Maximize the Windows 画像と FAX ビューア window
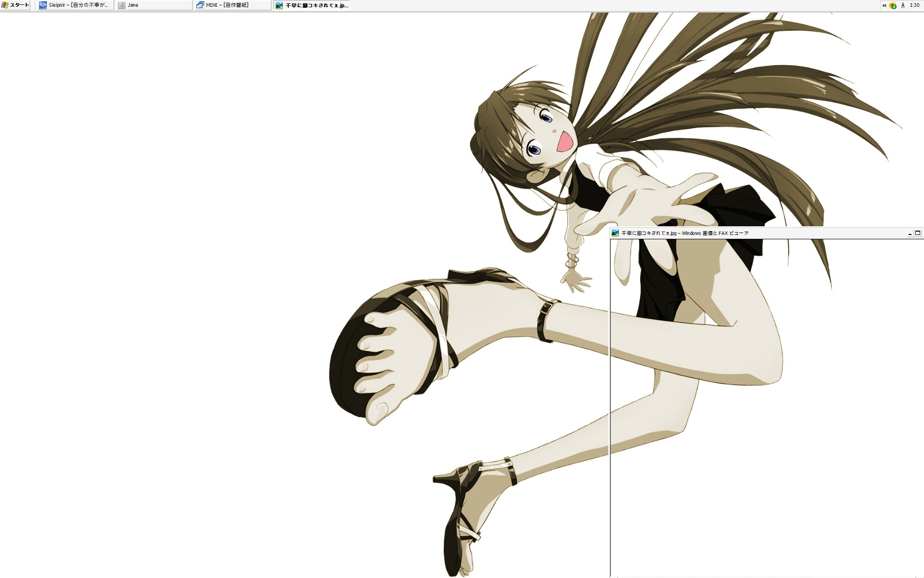The height and width of the screenshot is (578, 924). pos(918,233)
